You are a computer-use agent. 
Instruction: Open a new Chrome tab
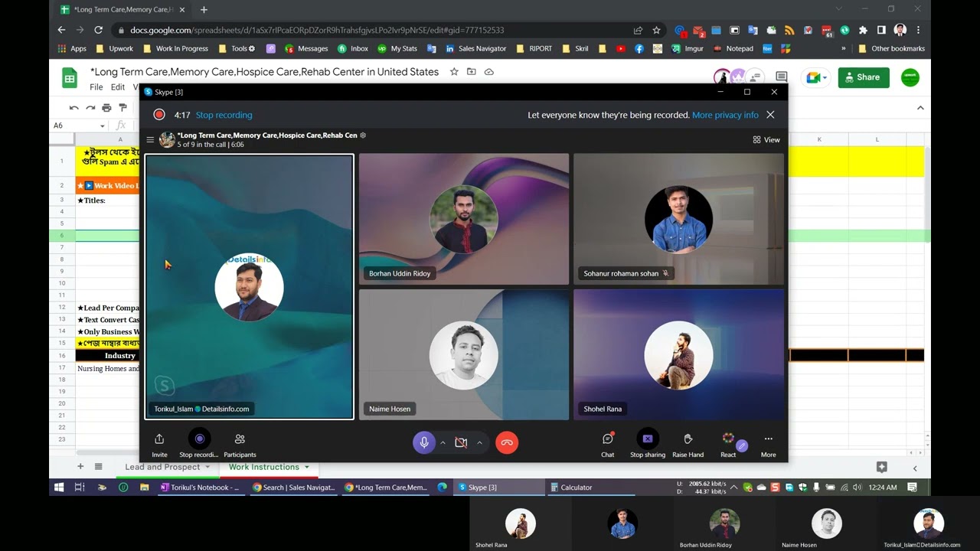click(204, 10)
